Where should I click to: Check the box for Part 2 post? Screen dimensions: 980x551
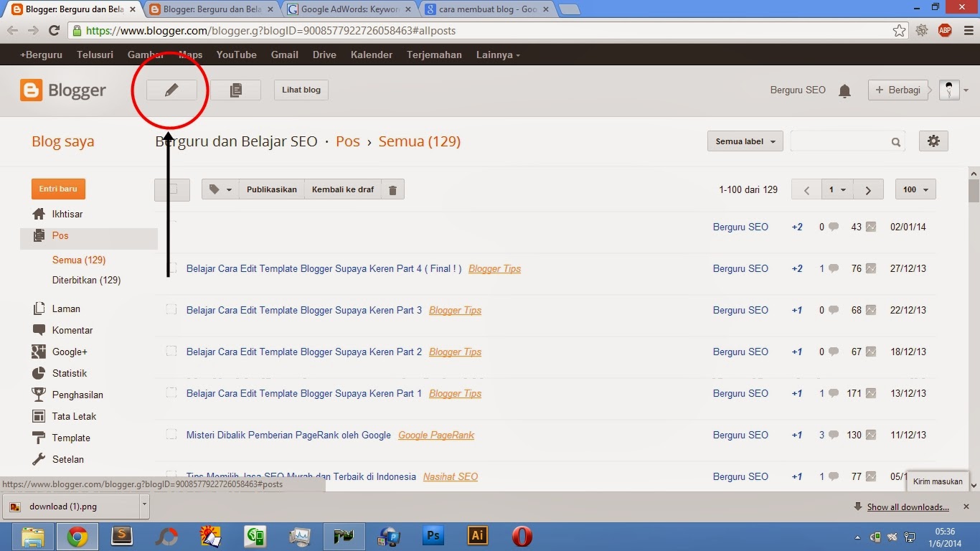click(171, 352)
